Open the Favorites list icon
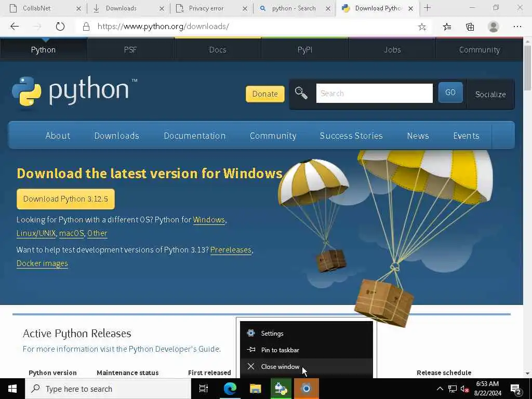The width and height of the screenshot is (532, 399). point(447,27)
